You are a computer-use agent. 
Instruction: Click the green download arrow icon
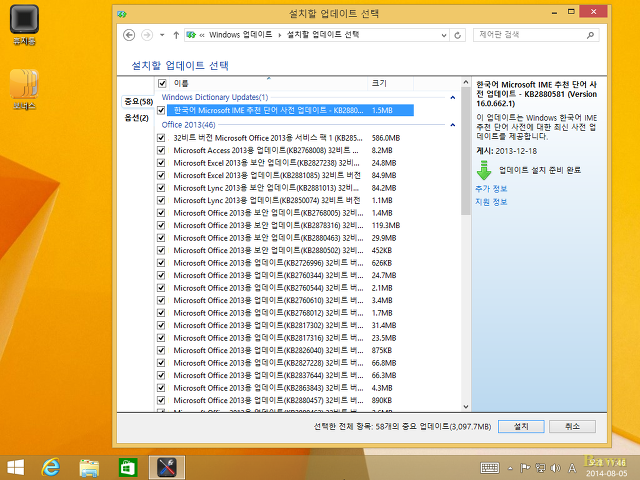[484, 170]
